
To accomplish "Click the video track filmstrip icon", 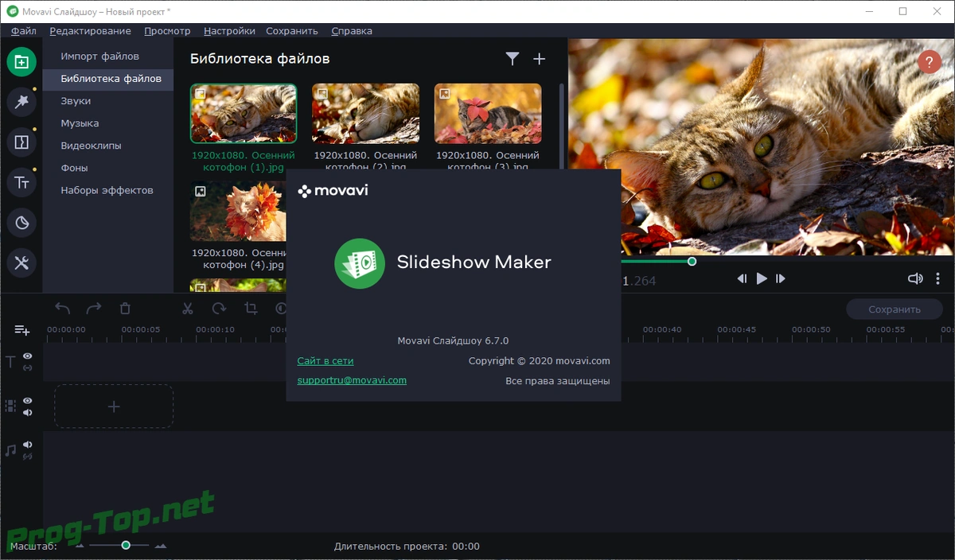I will click(x=10, y=406).
